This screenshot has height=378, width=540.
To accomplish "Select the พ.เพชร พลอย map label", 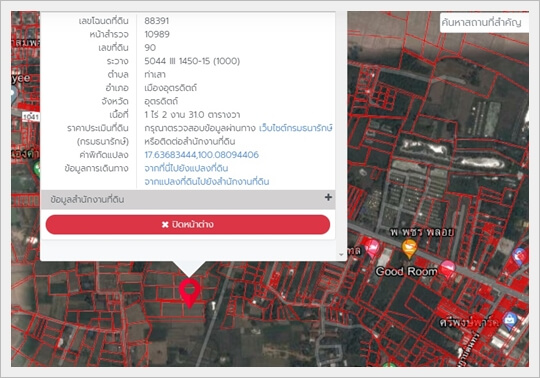I will [x=422, y=232].
